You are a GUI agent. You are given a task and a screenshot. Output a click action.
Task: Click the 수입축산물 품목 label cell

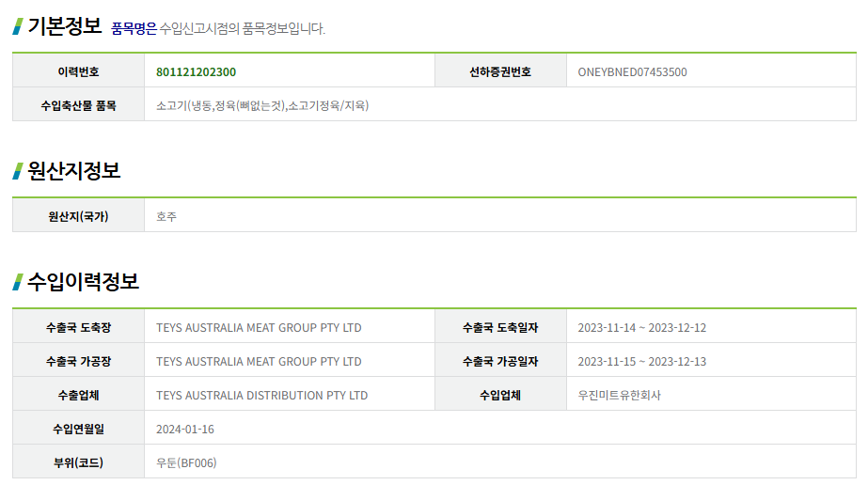pyautogui.click(x=78, y=105)
